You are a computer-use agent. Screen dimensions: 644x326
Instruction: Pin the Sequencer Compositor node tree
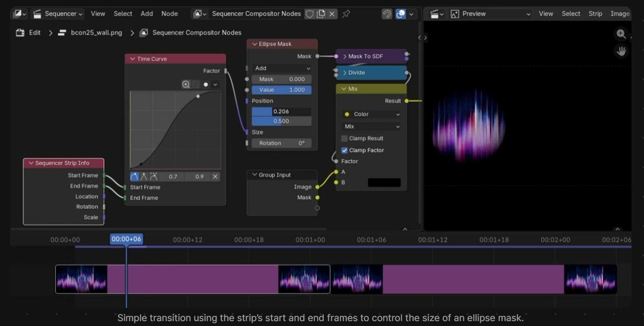point(346,14)
